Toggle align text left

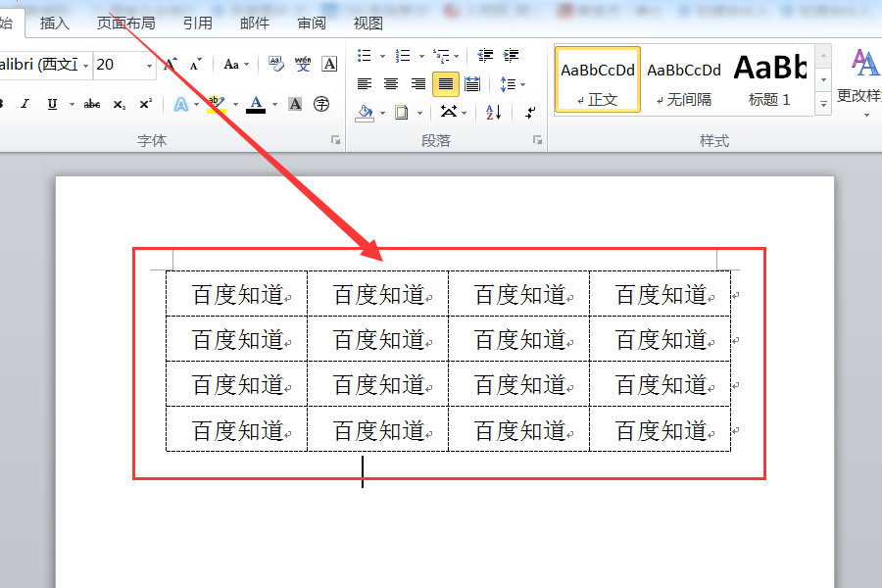point(365,84)
